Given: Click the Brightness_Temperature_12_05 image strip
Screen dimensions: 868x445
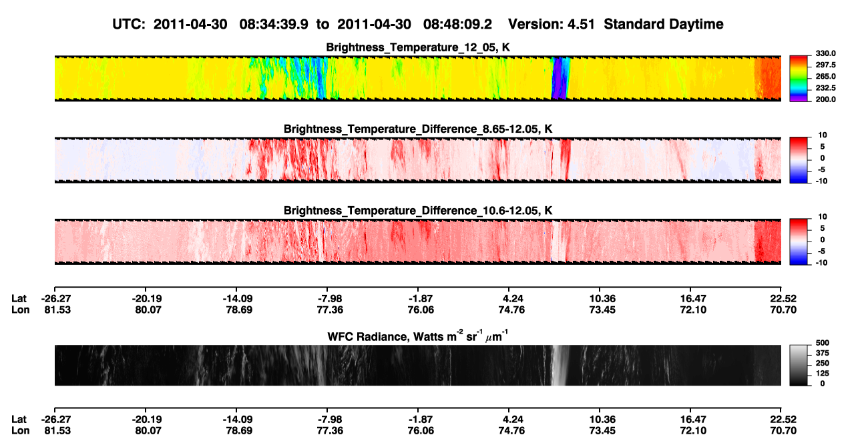Looking at the screenshot, I should [417, 78].
